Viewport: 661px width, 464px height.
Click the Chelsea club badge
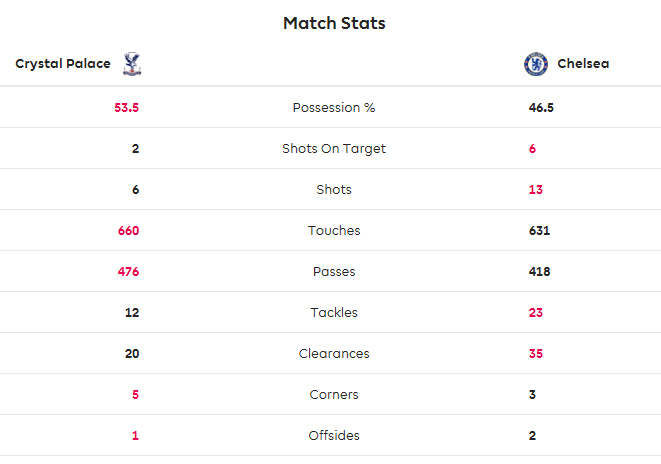pos(536,64)
